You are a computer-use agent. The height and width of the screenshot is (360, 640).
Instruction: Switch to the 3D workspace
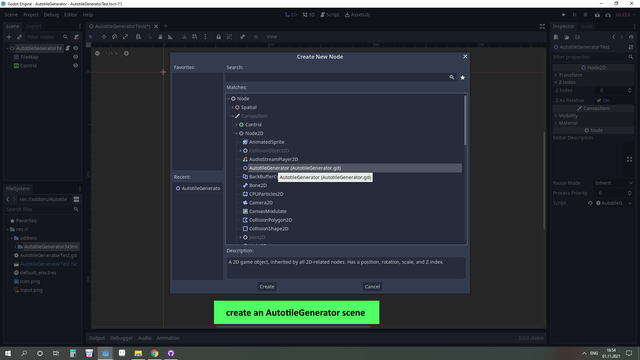tap(309, 15)
